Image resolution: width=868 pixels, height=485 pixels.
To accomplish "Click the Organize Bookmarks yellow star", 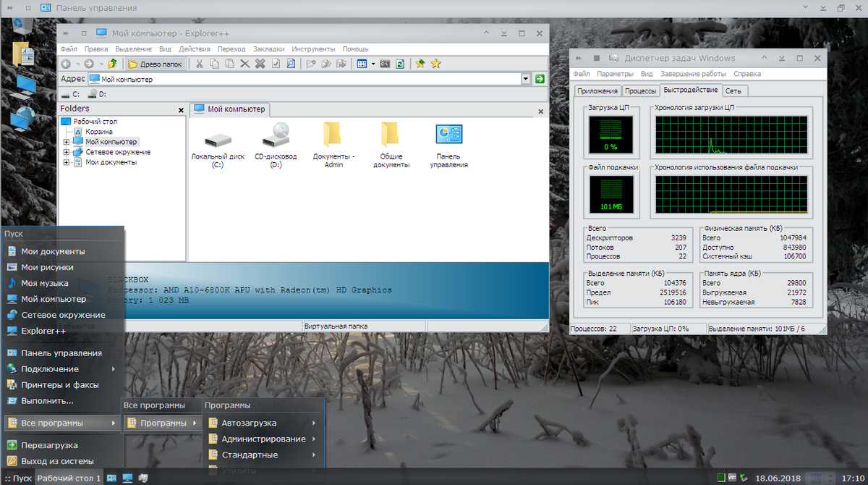I will pos(435,64).
